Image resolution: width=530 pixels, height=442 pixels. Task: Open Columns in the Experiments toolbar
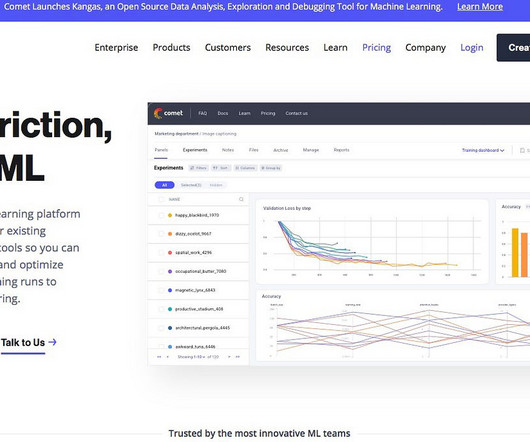245,168
